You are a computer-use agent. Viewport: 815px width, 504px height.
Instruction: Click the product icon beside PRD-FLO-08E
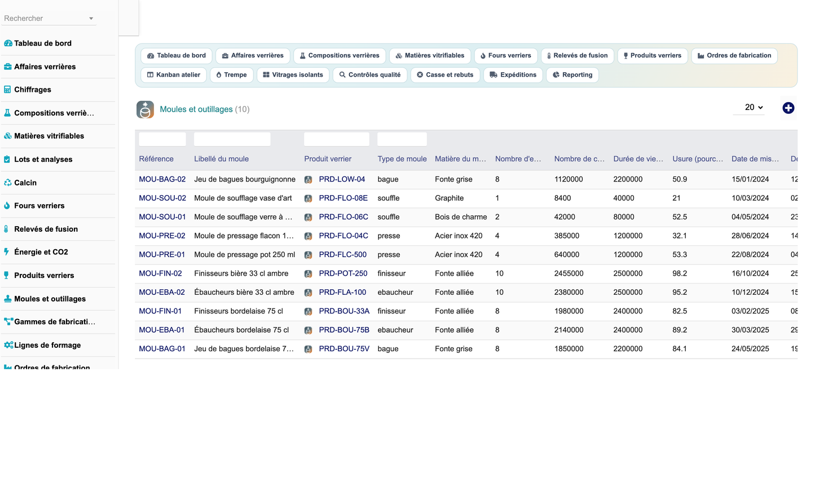pos(308,198)
